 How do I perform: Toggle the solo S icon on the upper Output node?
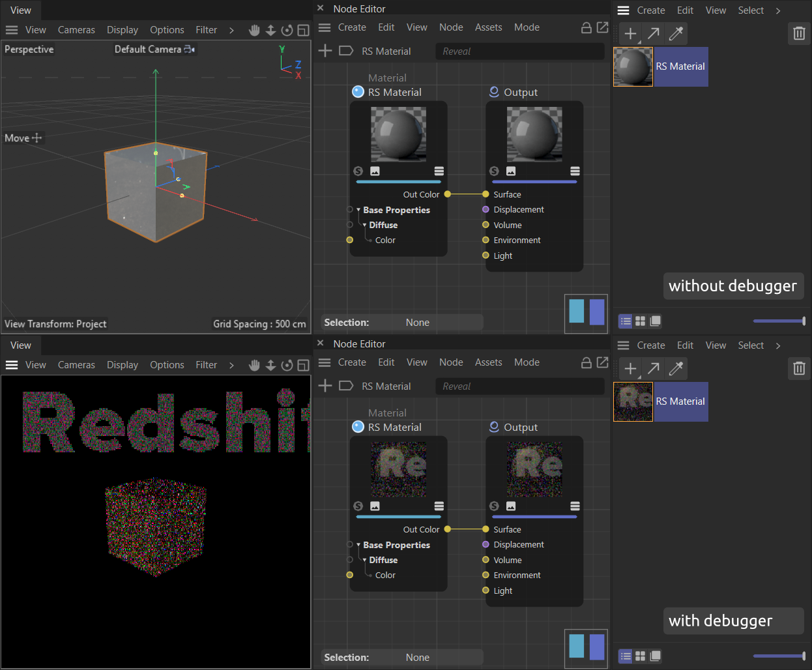tap(494, 171)
